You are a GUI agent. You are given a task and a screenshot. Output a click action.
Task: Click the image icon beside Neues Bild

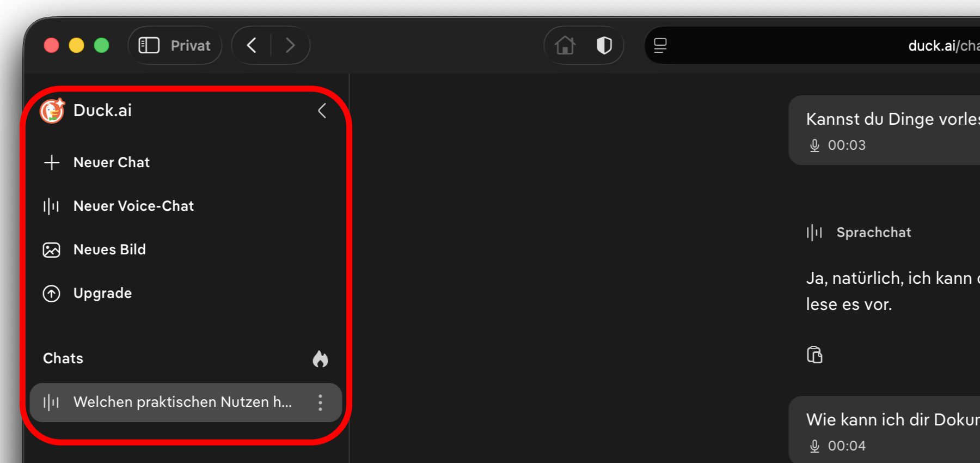(52, 250)
